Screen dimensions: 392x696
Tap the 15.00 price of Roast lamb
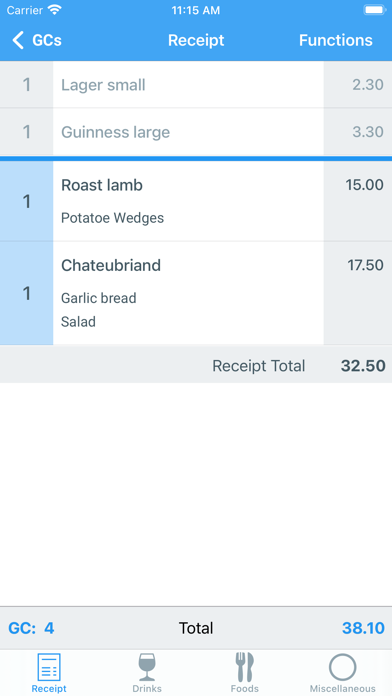(x=364, y=185)
